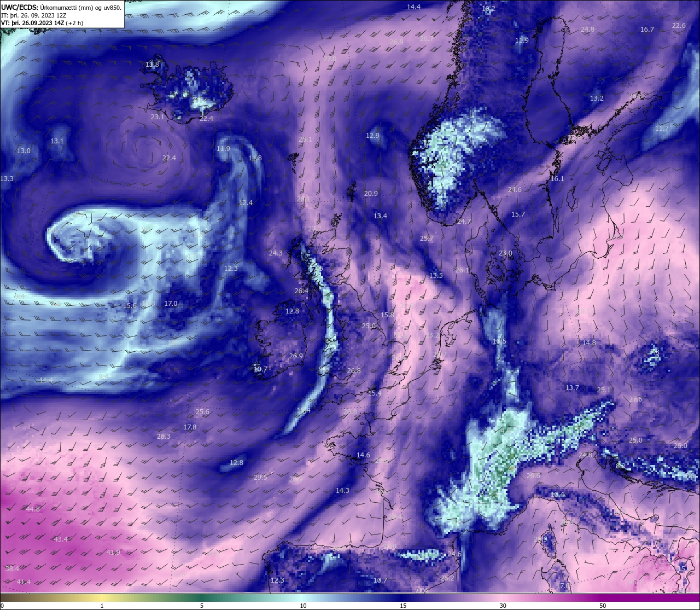This screenshot has height=610, width=700.
Task: Select the '43.4' value label
Action: (61, 539)
